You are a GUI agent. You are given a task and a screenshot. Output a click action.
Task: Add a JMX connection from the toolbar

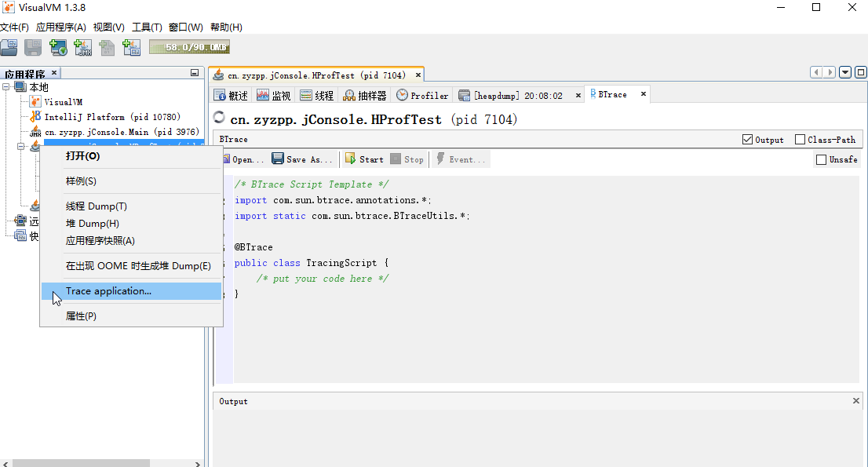[82, 47]
